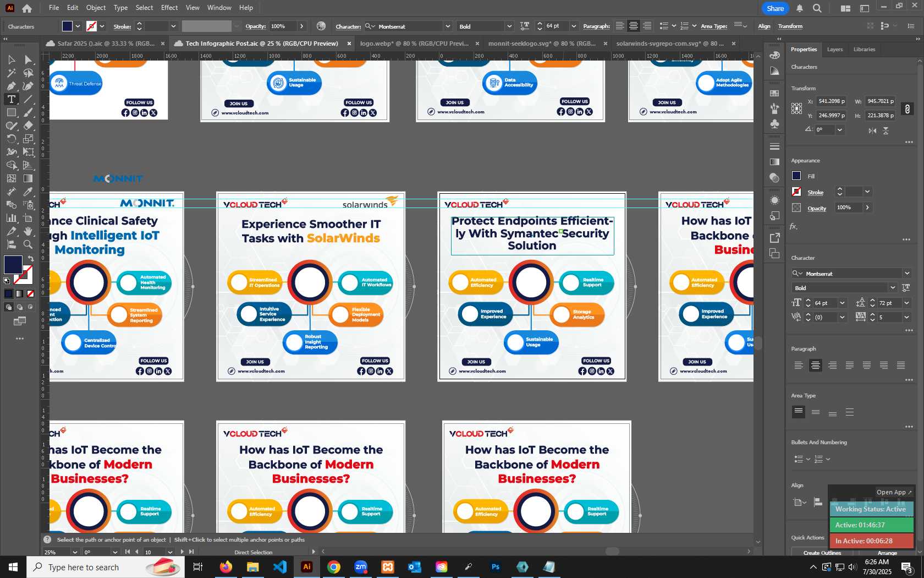Switch to the Layers tab
This screenshot has height=578, width=924.
click(834, 50)
